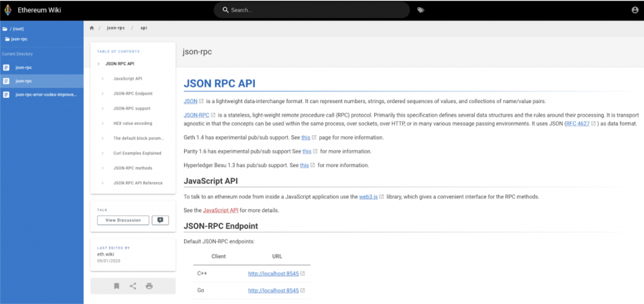Jump to JSON-RPC methods section
644x304 pixels.
coord(132,168)
